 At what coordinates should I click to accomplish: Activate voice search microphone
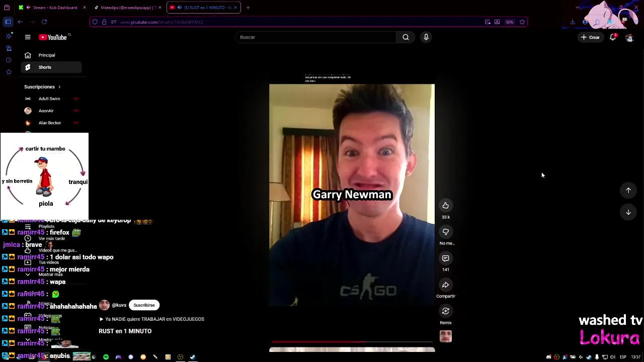pos(426,37)
